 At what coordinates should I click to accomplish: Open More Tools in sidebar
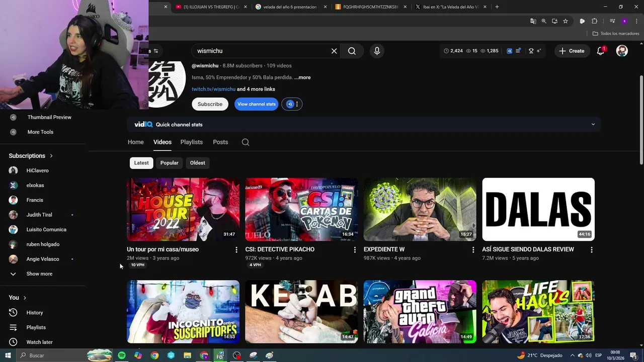click(40, 132)
